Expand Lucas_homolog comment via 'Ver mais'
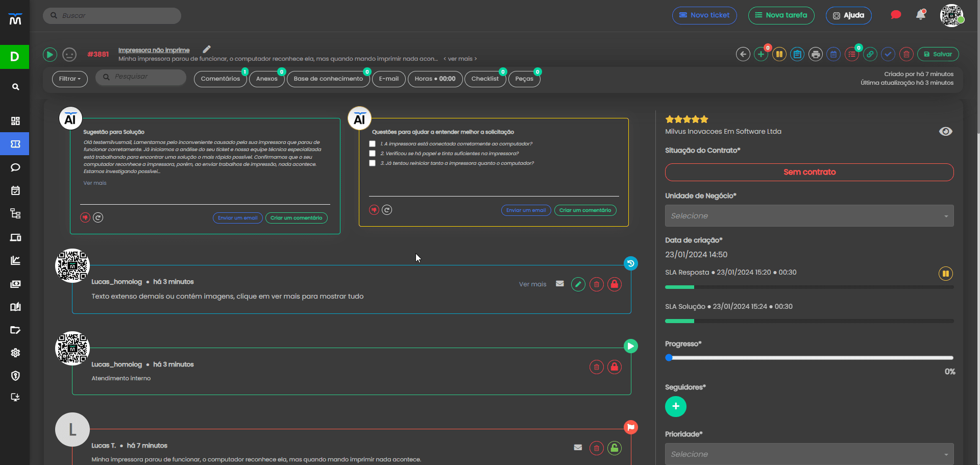 click(532, 284)
